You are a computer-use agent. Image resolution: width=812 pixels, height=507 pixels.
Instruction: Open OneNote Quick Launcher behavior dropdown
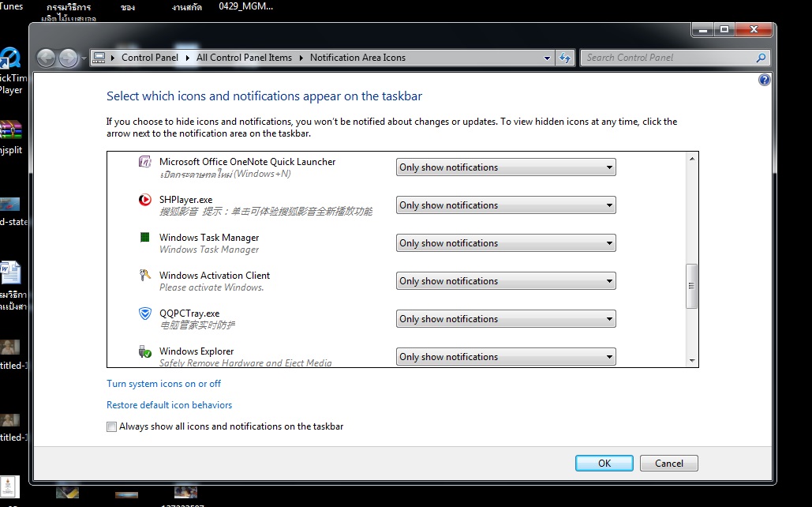coord(506,167)
